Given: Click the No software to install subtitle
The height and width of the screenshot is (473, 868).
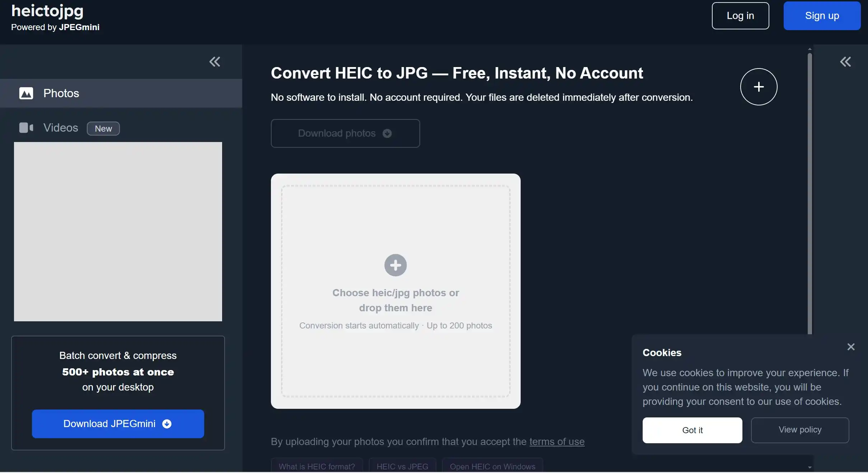Looking at the screenshot, I should click(482, 98).
